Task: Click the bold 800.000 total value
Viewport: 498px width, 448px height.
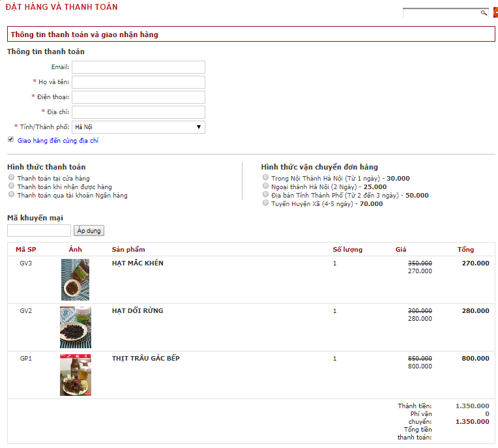Action: (475, 359)
